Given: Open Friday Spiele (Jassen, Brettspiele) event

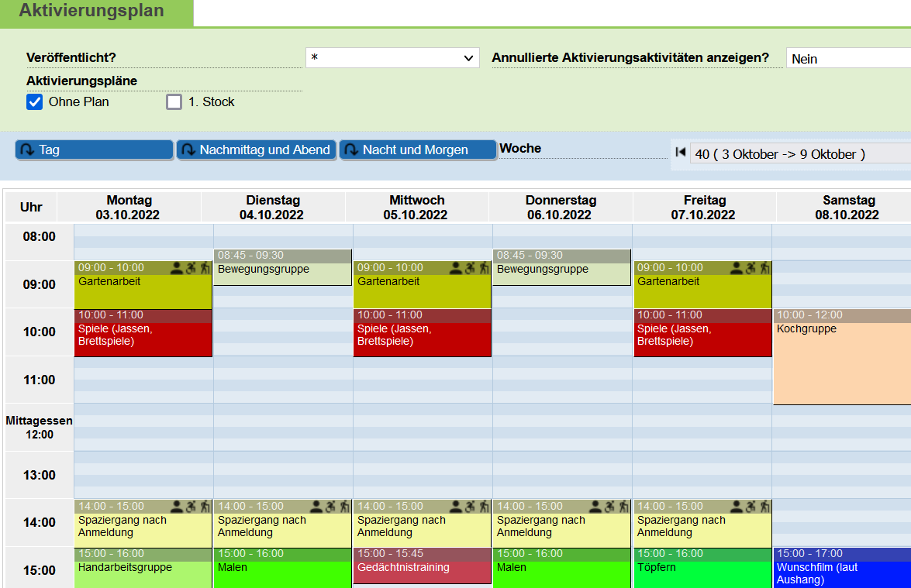Looking at the screenshot, I should tap(702, 332).
